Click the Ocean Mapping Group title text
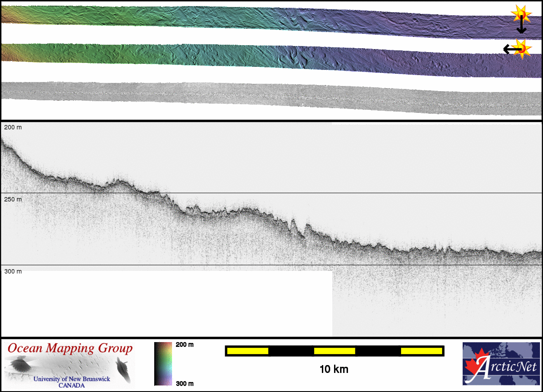Image resolution: width=543 pixels, height=392 pixels. [x=70, y=349]
